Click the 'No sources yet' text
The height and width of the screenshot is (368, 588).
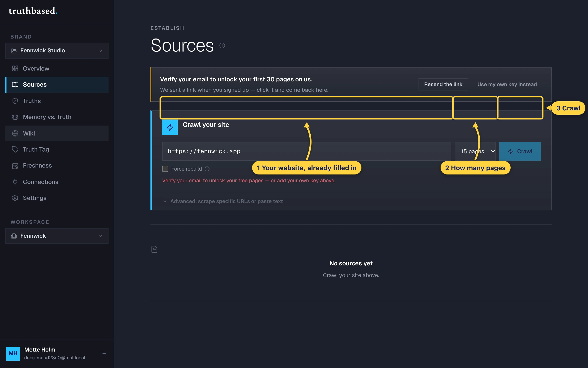[351, 263]
